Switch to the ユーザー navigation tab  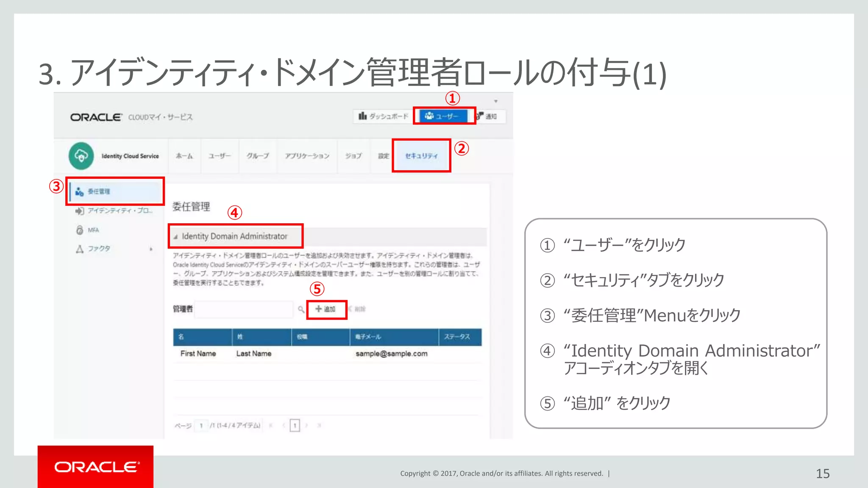coord(220,156)
